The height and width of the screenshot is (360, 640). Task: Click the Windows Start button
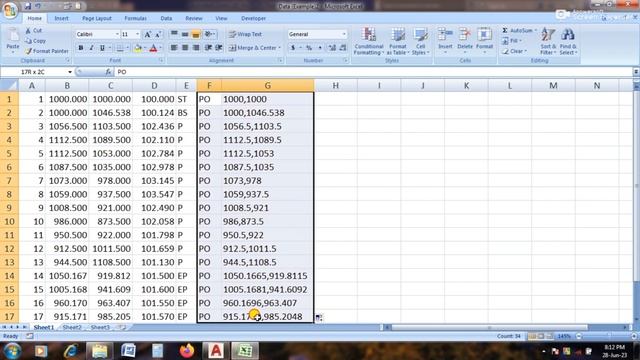tap(12, 351)
